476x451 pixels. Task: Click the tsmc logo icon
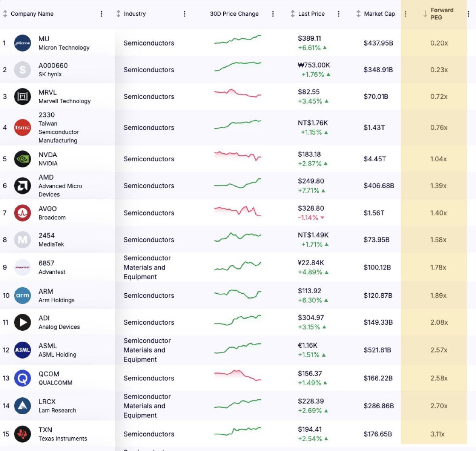tap(23, 127)
